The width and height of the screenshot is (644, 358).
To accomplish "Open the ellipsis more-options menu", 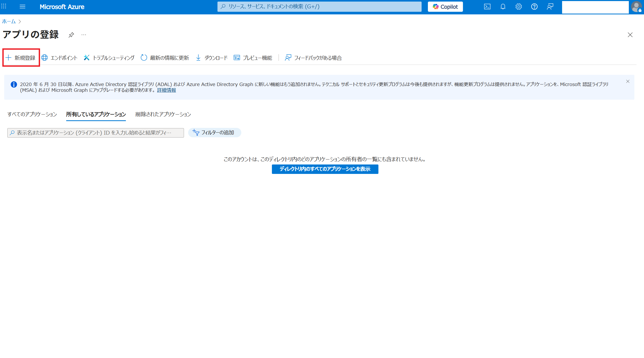I will (x=84, y=35).
